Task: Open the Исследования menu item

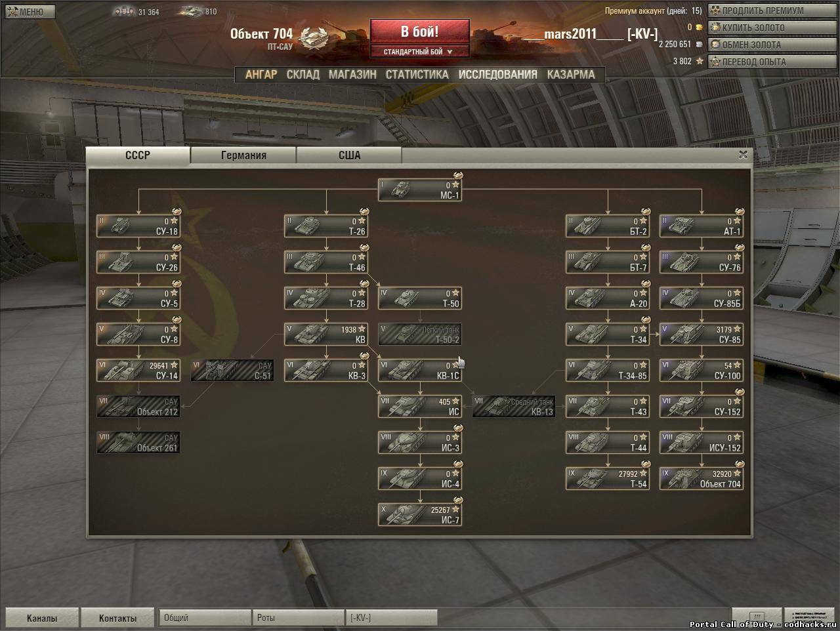Action: click(x=497, y=75)
